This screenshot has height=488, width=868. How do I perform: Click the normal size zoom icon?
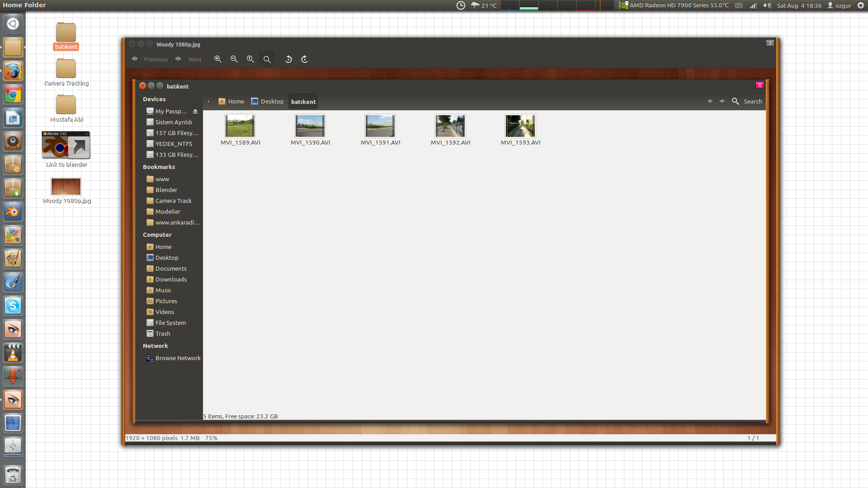250,59
